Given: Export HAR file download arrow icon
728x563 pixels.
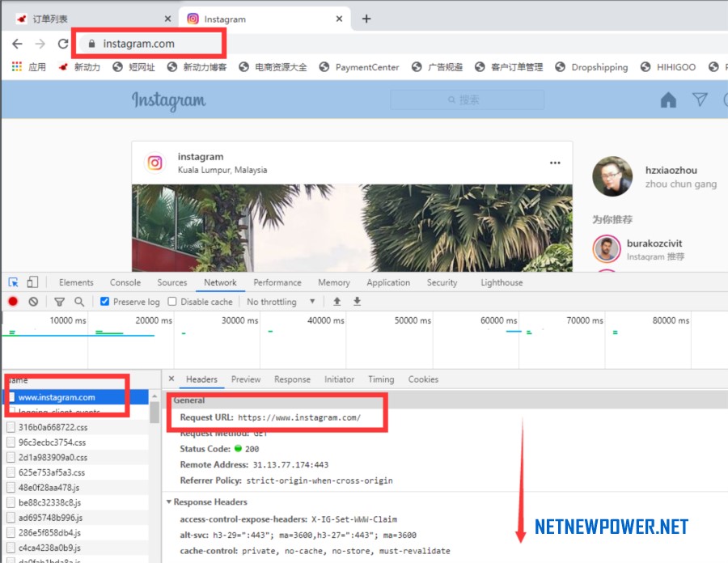Looking at the screenshot, I should point(357,302).
